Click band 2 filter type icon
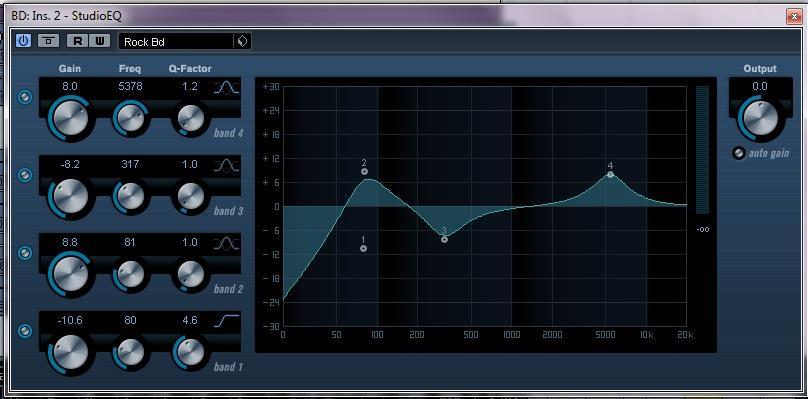This screenshot has width=808, height=399. (227, 244)
